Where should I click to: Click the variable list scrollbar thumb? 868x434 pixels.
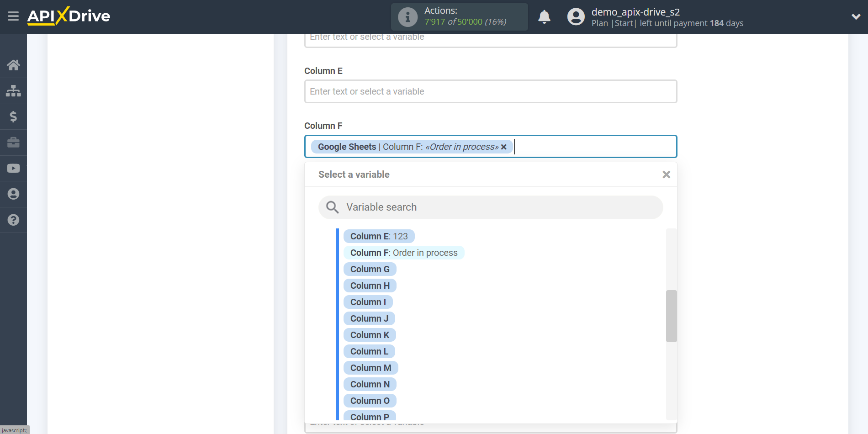point(671,316)
